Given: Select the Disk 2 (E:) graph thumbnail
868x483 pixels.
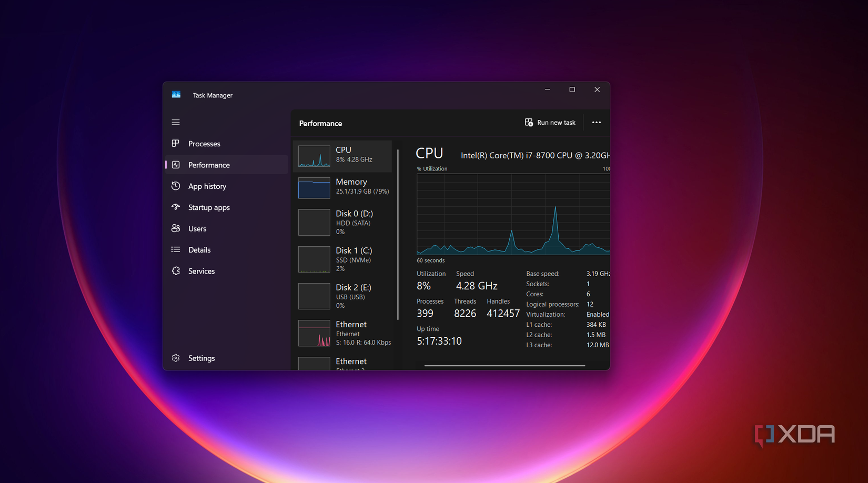Looking at the screenshot, I should point(314,296).
